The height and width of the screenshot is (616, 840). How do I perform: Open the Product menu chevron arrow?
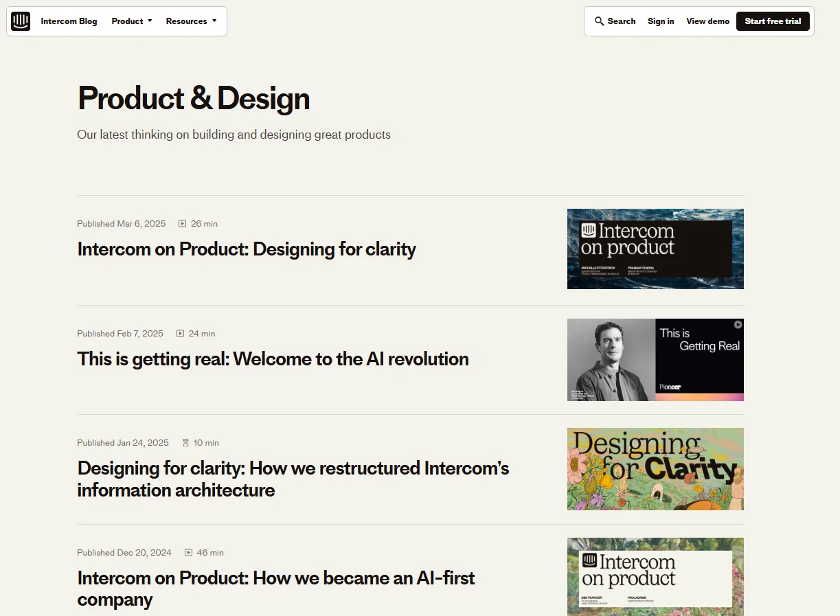[x=148, y=21]
